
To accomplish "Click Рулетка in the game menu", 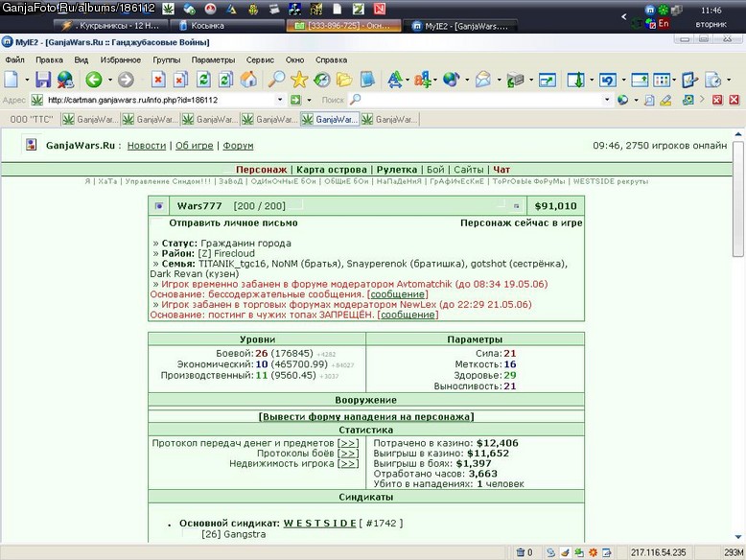I will pos(397,170).
